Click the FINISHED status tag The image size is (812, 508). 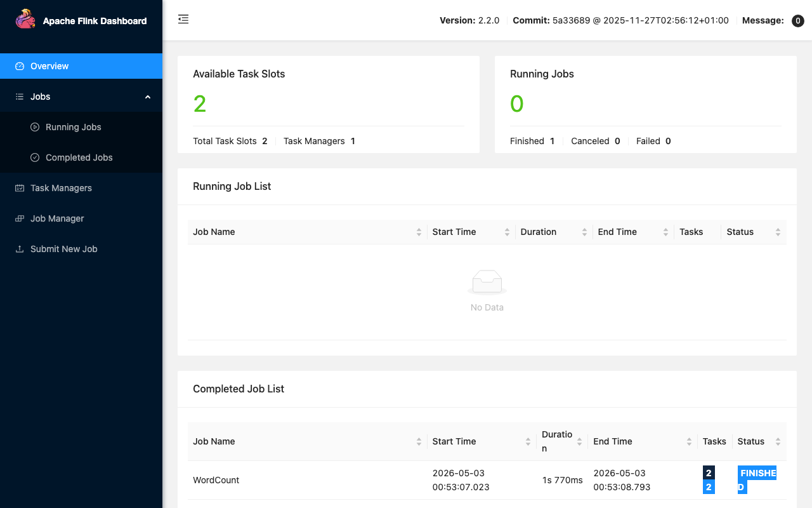[x=757, y=480]
